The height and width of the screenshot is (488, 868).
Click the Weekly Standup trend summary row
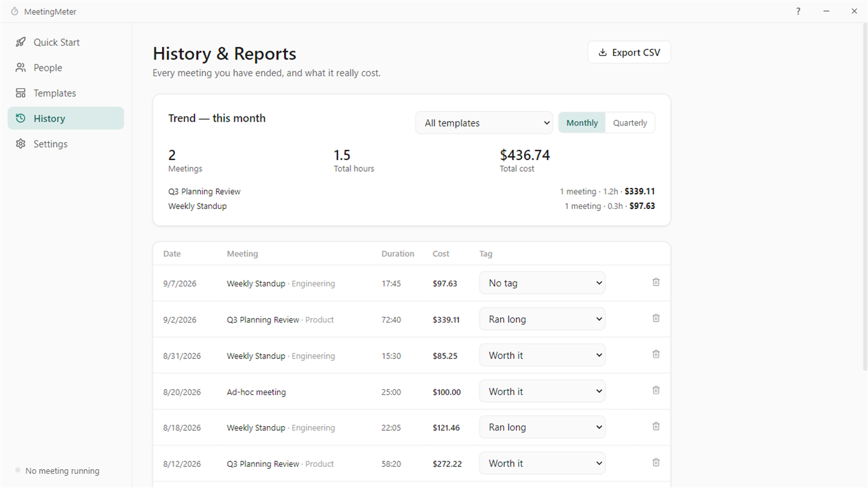point(411,206)
